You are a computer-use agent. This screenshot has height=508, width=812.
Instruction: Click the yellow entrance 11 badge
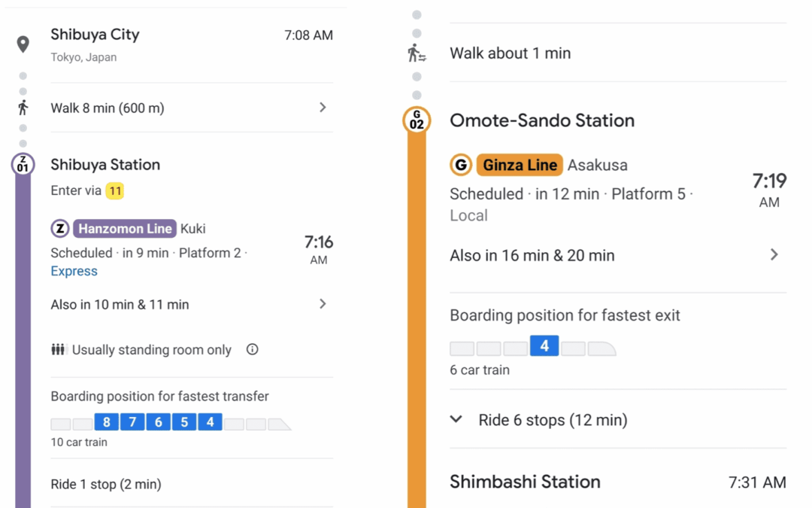(115, 190)
